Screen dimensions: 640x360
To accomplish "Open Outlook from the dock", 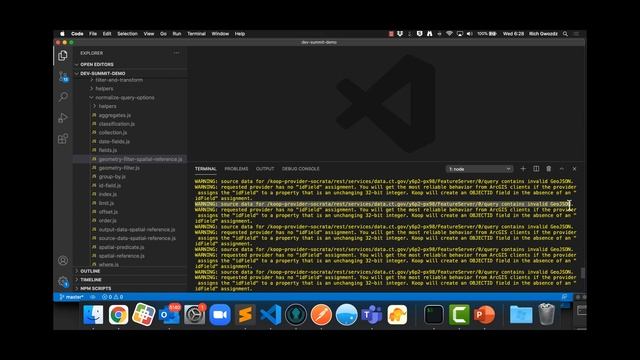I will coord(169,315).
